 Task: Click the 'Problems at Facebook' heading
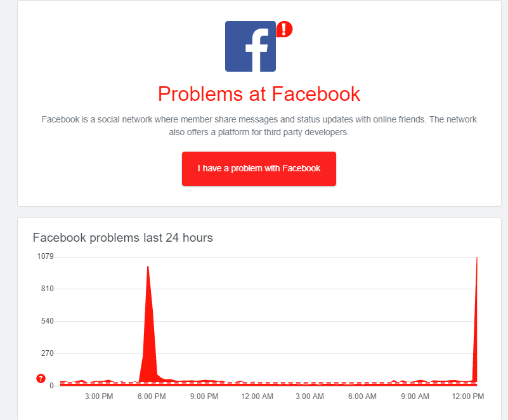[x=259, y=94]
